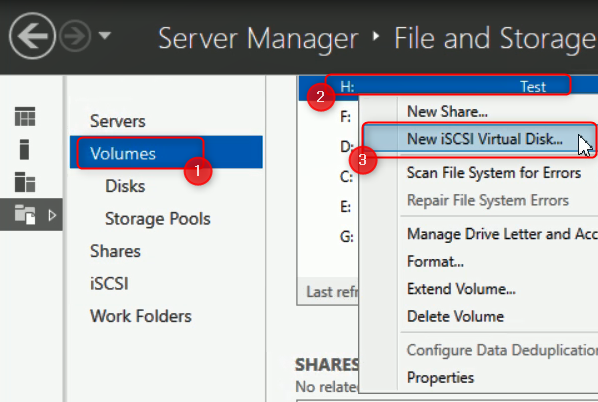
Task: Open Storage Pools
Action: (x=158, y=219)
